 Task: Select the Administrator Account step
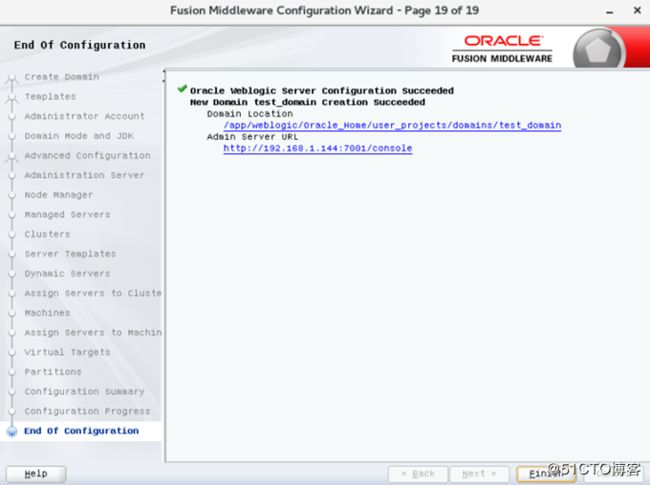click(85, 116)
